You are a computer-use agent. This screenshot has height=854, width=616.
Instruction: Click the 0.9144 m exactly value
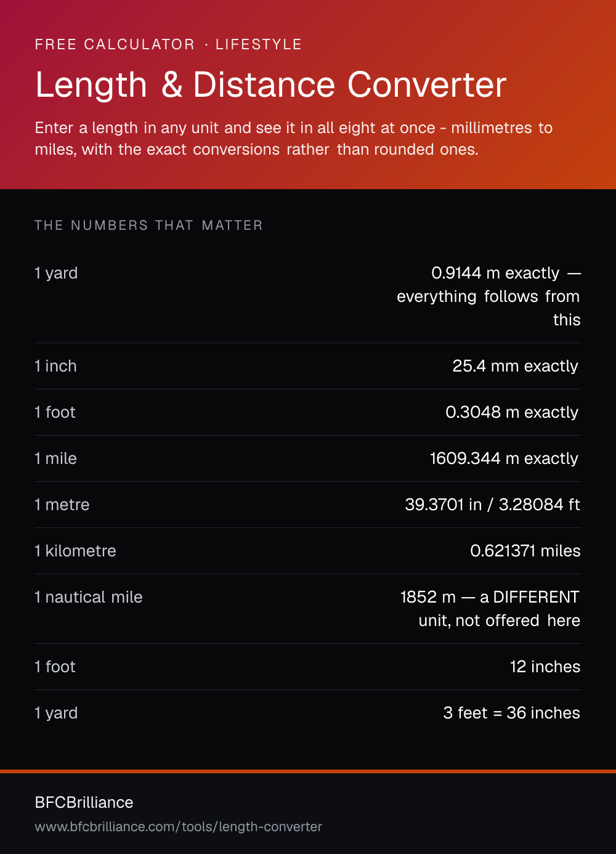pos(488,296)
